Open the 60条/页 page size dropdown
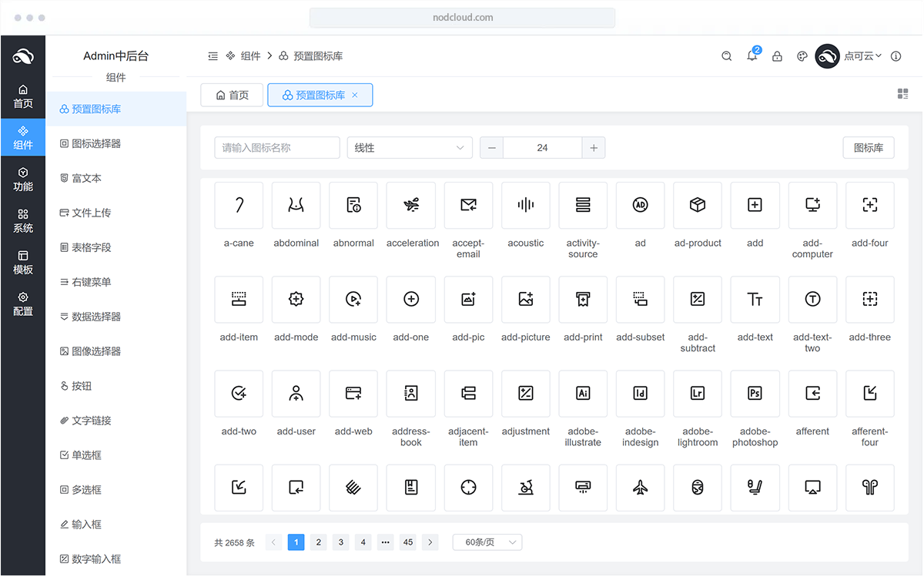 (487, 542)
